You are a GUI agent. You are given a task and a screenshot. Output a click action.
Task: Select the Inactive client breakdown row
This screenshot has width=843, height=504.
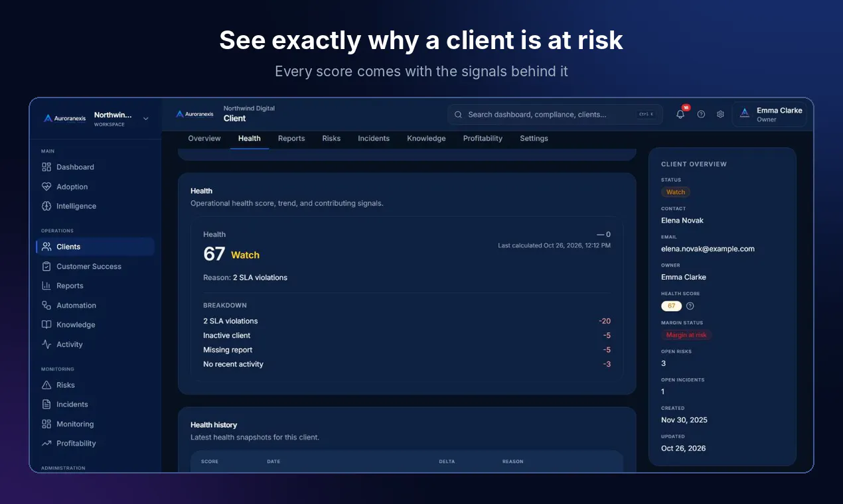pyautogui.click(x=407, y=336)
